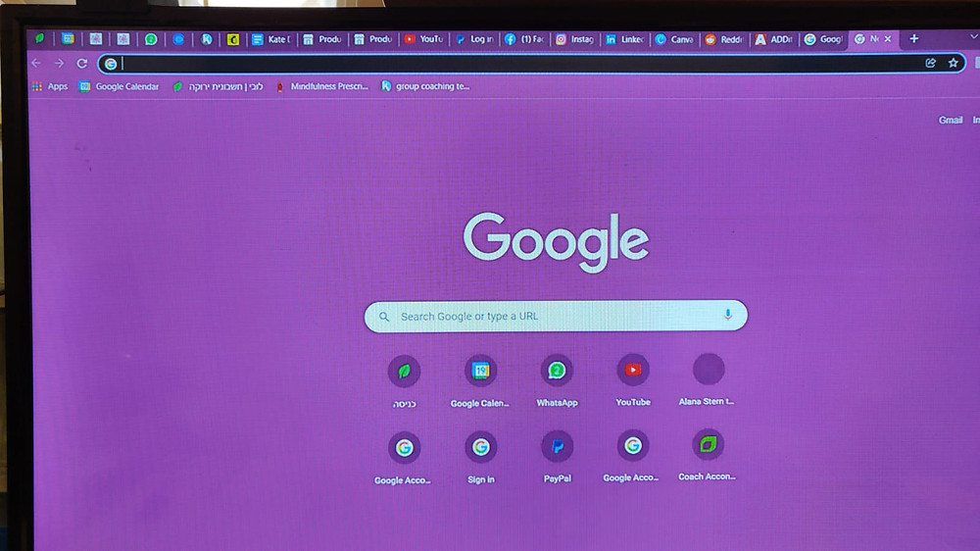Switch to the YouTube tab
980x551 pixels.
tap(423, 39)
